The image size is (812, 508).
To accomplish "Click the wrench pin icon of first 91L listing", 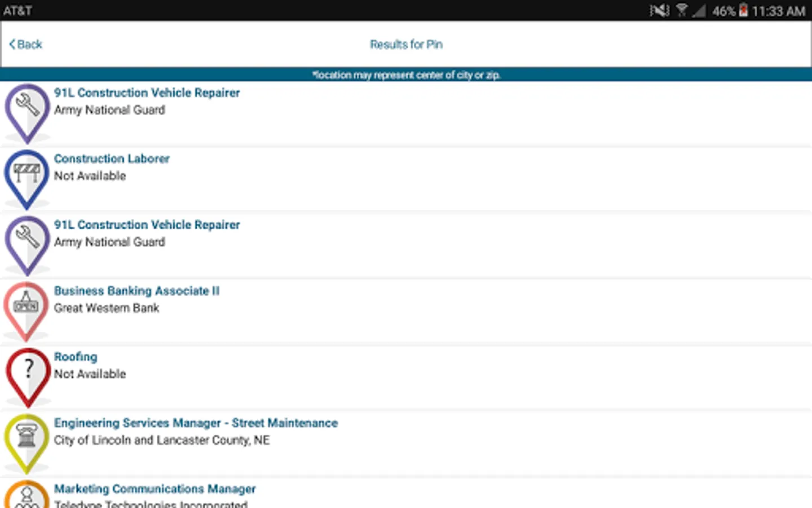I will [x=27, y=113].
